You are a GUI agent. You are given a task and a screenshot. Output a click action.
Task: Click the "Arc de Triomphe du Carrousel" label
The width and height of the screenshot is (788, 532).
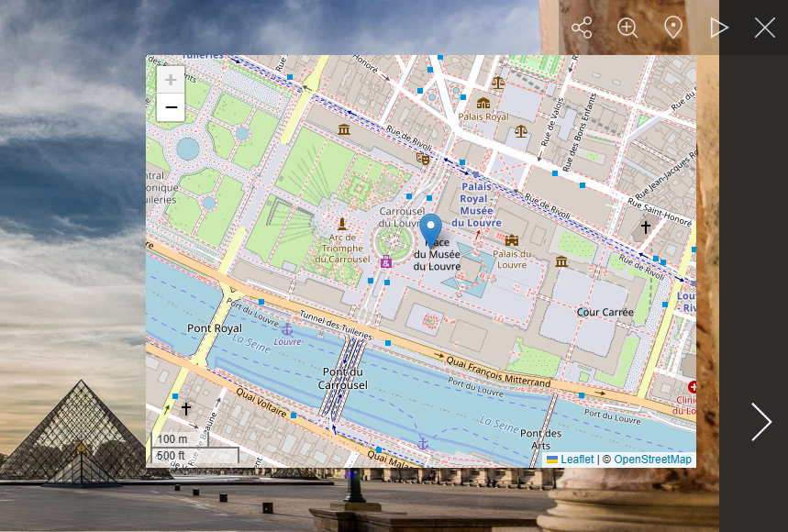(343, 249)
